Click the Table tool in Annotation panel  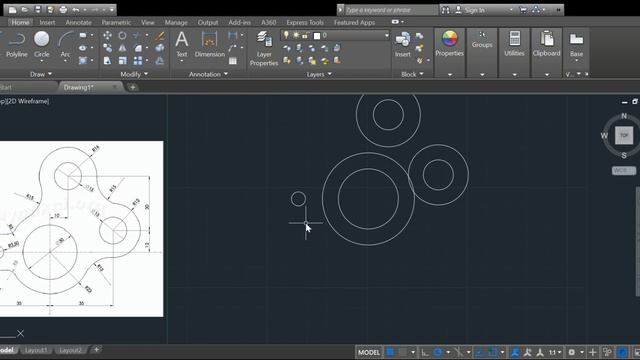pyautogui.click(x=233, y=61)
